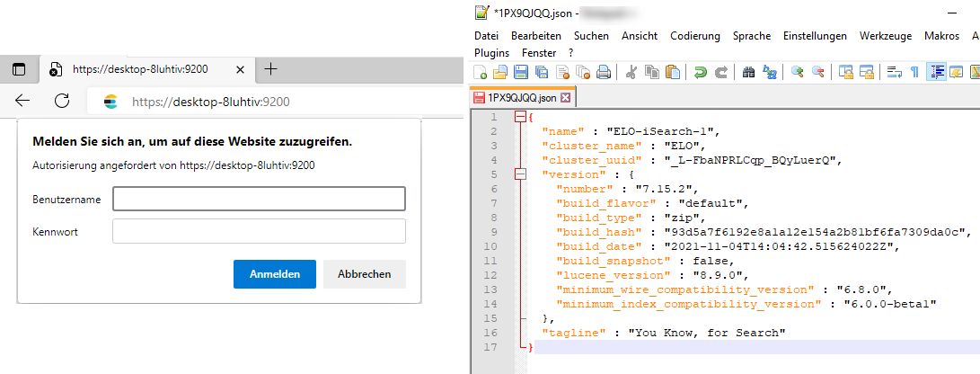Click the Close All documents toolbar icon
This screenshot has height=374, width=980.
tap(583, 73)
